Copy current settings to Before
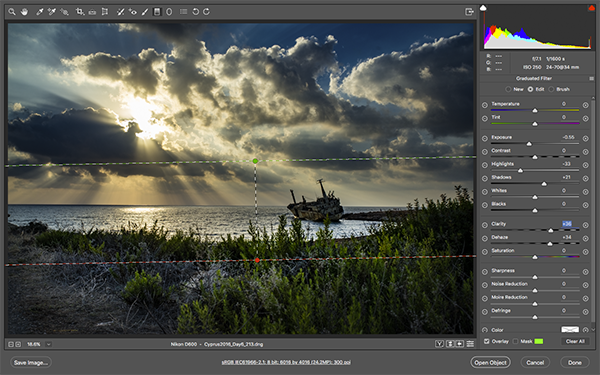The height and width of the screenshot is (375, 600). tap(460, 344)
